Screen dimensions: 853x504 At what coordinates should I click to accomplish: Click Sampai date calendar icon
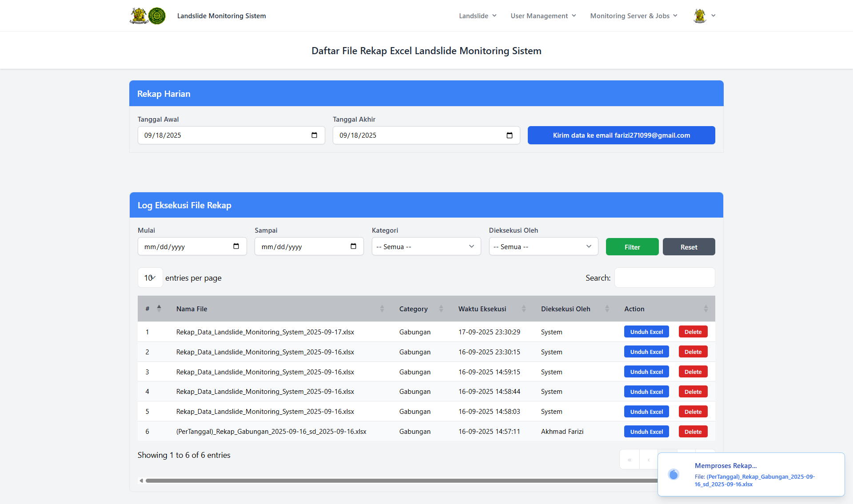[x=353, y=246]
